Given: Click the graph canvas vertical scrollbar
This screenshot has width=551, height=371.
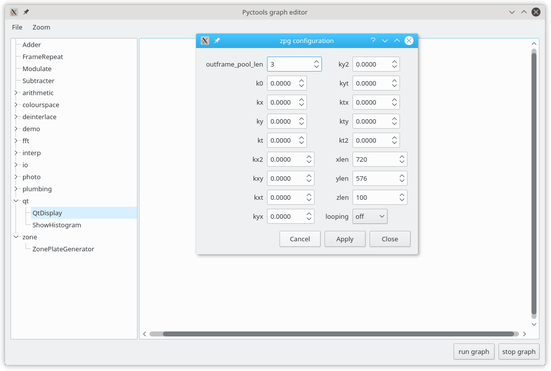Looking at the screenshot, I should tap(534, 183).
